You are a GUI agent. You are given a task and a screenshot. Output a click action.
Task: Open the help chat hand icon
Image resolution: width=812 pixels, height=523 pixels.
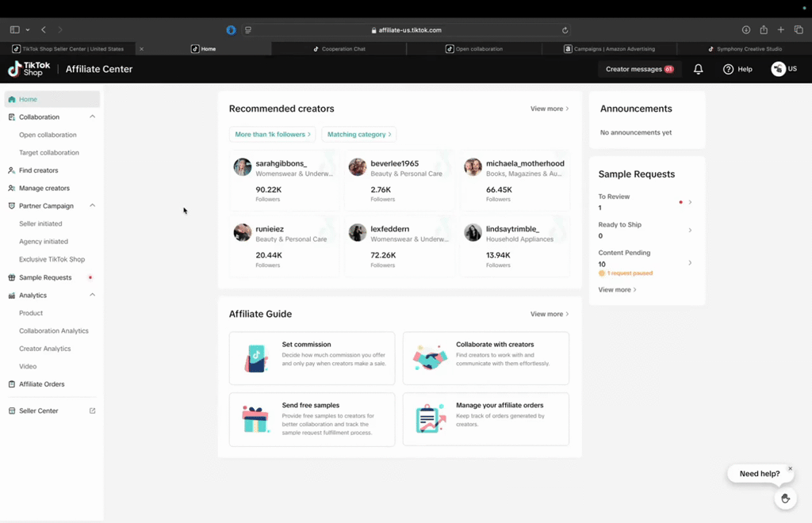click(x=786, y=498)
